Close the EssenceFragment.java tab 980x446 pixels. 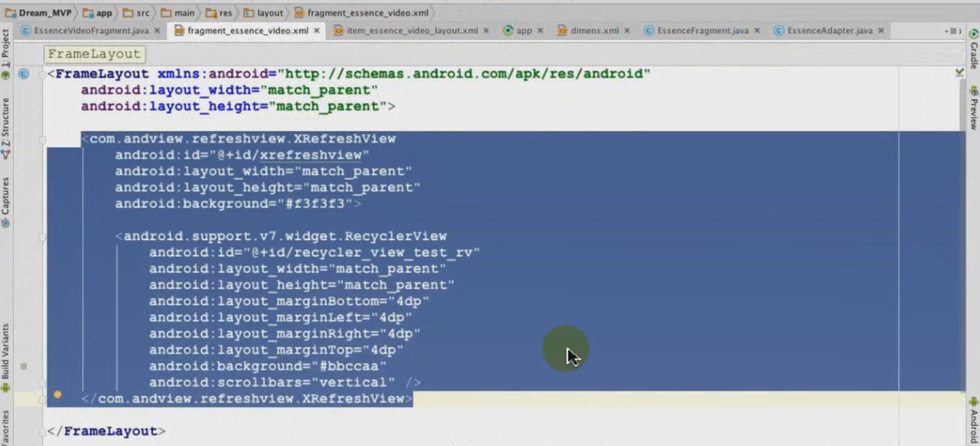[756, 31]
